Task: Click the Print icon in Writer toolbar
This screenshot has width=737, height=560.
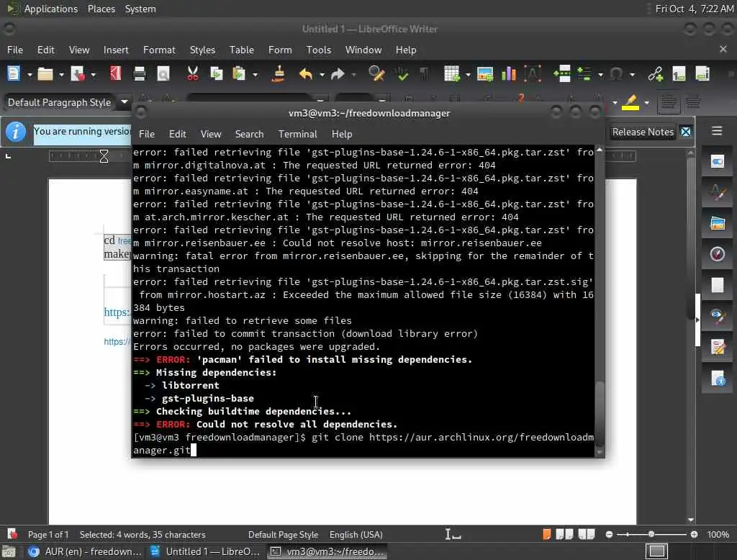Action: [x=139, y=74]
